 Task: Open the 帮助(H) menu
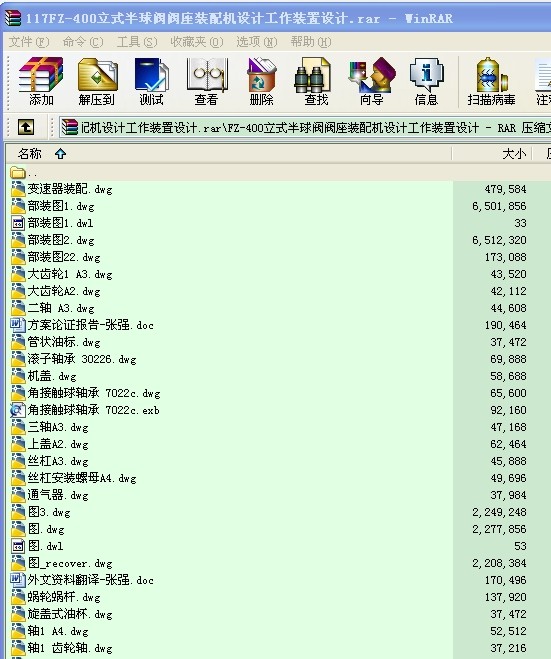coord(311,42)
